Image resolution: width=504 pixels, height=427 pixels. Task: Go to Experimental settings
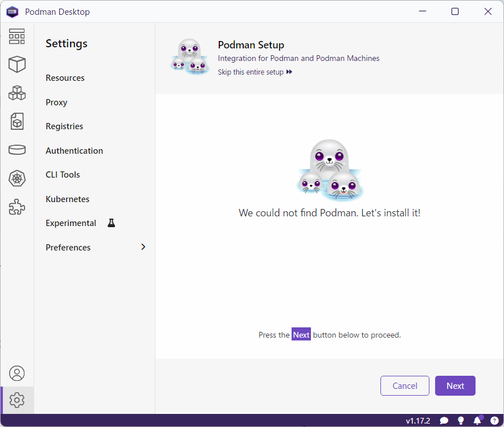tap(71, 223)
